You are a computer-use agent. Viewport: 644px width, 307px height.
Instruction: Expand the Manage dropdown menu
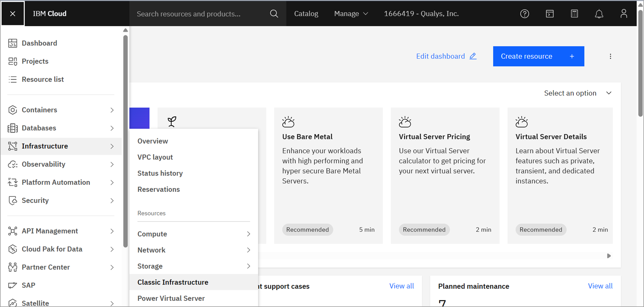coord(351,14)
